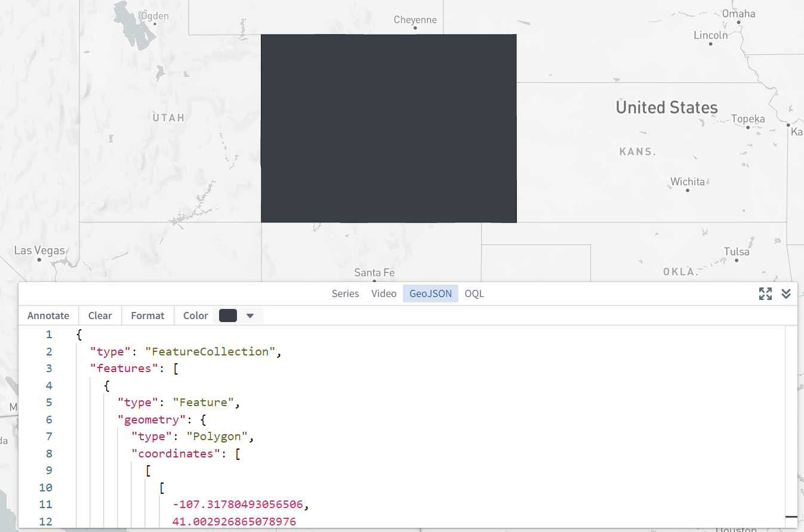Click the "FeatureCollection" value in editor
The image size is (804, 532).
tap(210, 351)
